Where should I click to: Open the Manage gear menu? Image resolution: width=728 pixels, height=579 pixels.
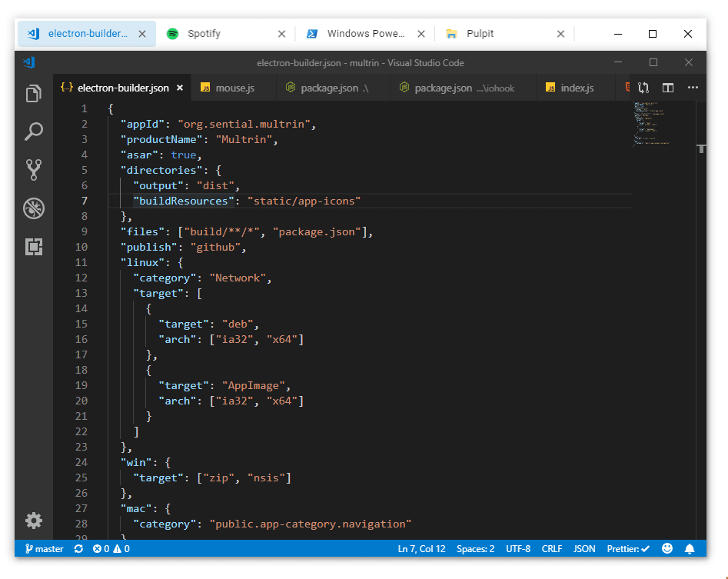coord(34,521)
